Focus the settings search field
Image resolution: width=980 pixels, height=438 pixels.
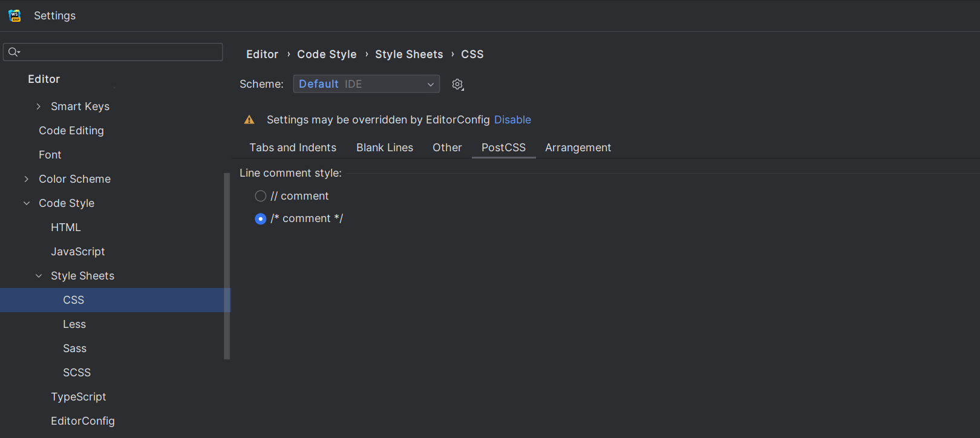coord(113,52)
